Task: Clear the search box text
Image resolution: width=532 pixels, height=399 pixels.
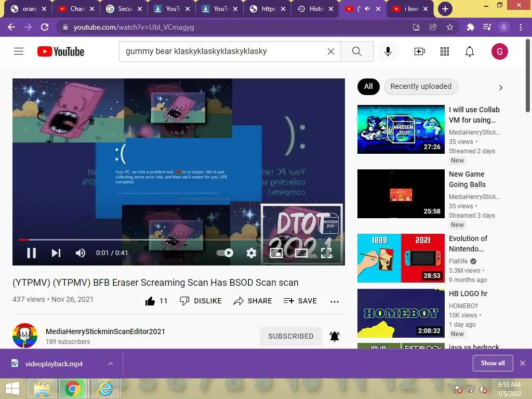Action: click(331, 51)
